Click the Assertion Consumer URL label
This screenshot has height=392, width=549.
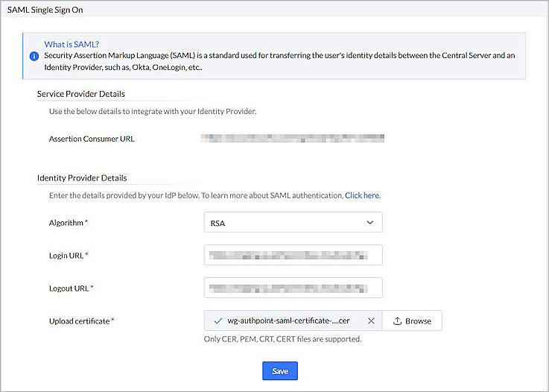[x=92, y=139]
